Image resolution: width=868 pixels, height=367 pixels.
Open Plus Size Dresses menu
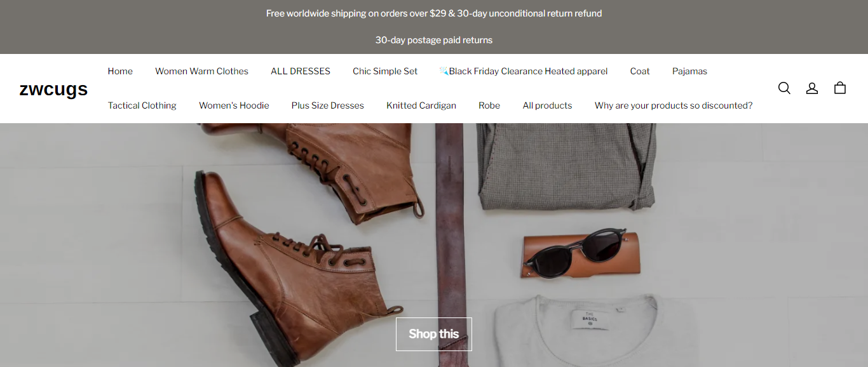pyautogui.click(x=328, y=105)
